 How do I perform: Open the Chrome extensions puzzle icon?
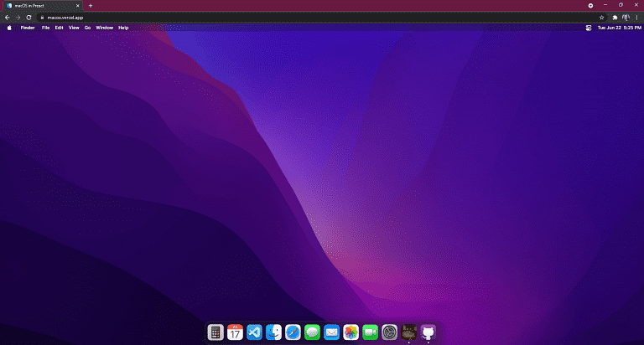[x=615, y=18]
